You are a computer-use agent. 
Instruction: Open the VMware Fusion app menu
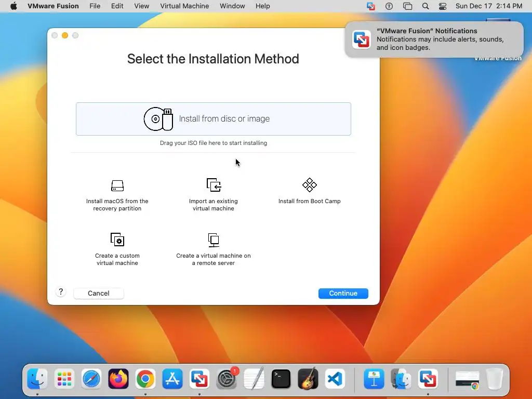[x=54, y=6]
